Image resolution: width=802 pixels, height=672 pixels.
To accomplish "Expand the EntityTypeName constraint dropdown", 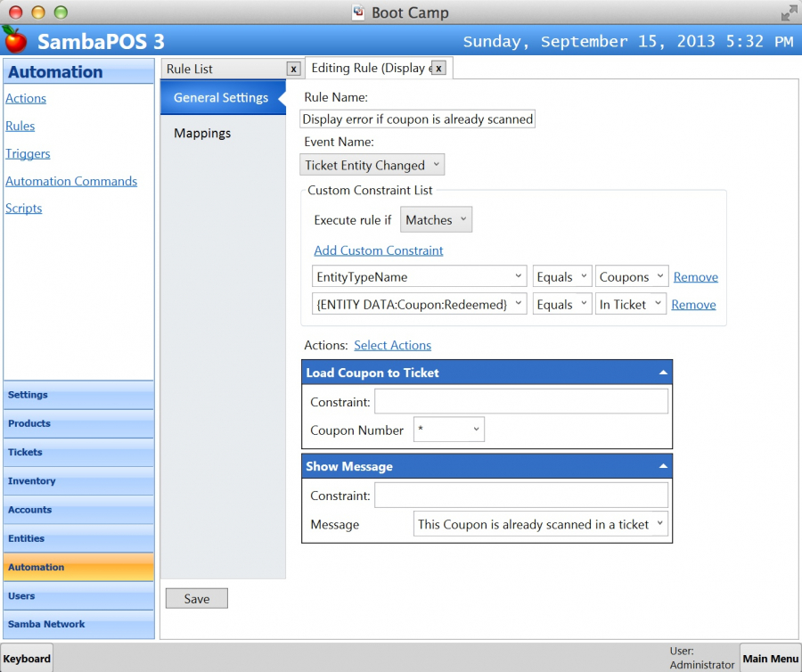I will point(419,277).
